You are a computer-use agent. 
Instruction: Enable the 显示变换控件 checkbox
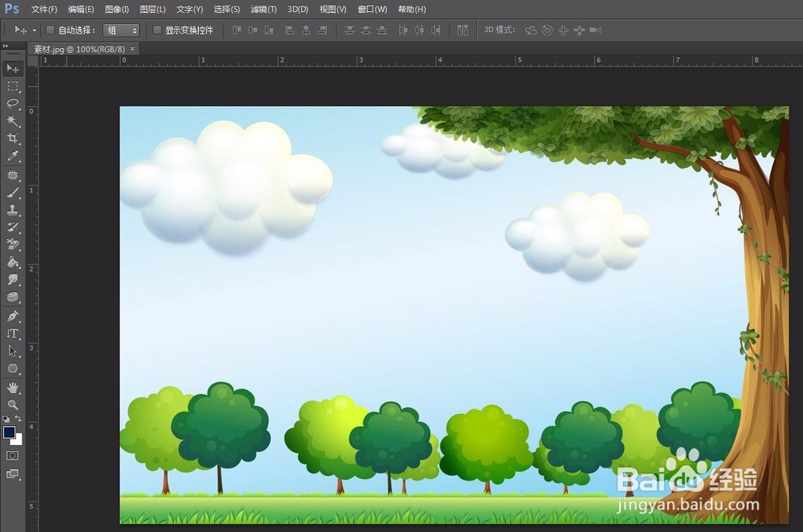[x=157, y=30]
